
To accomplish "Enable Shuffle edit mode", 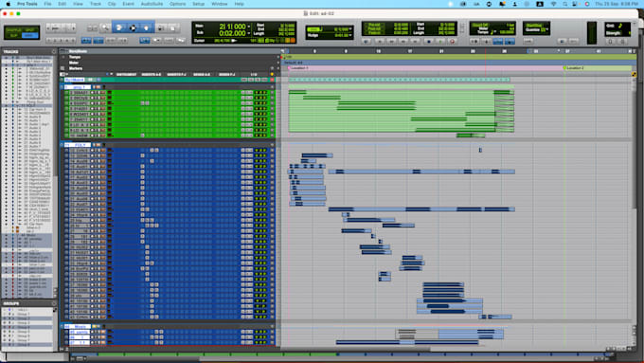I will tap(14, 30).
